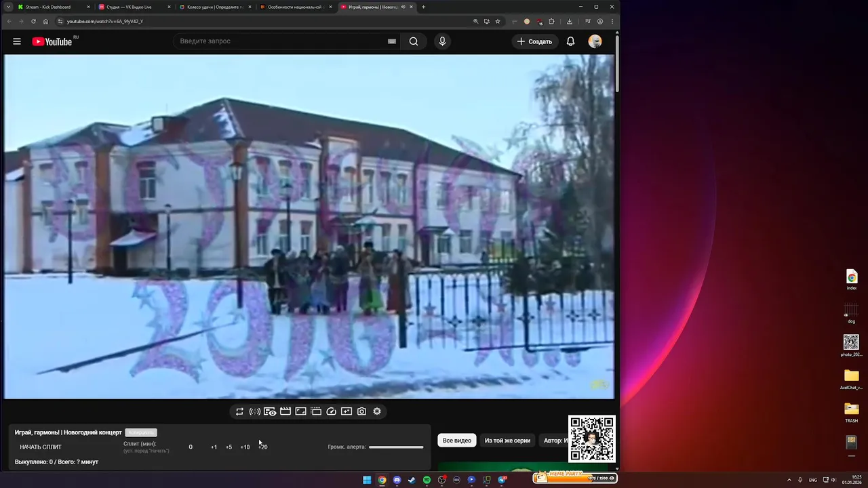Click the video eye-filter icon
Image resolution: width=868 pixels, height=488 pixels.
270,411
